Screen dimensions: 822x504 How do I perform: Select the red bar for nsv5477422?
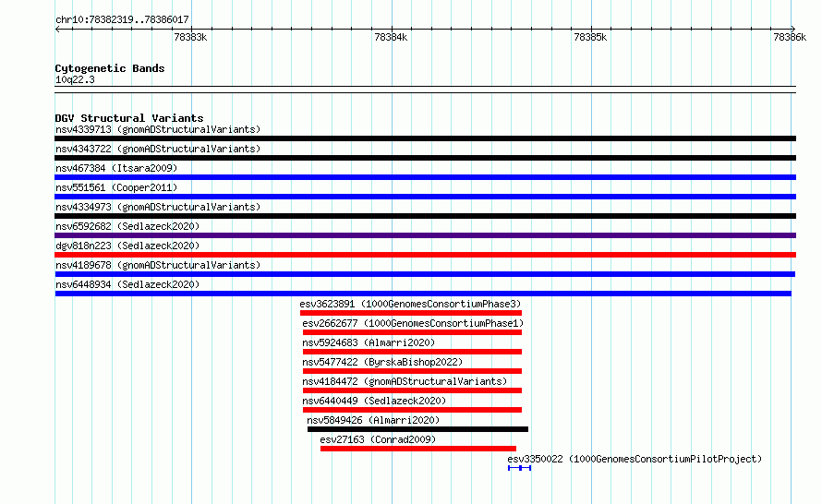tap(412, 371)
